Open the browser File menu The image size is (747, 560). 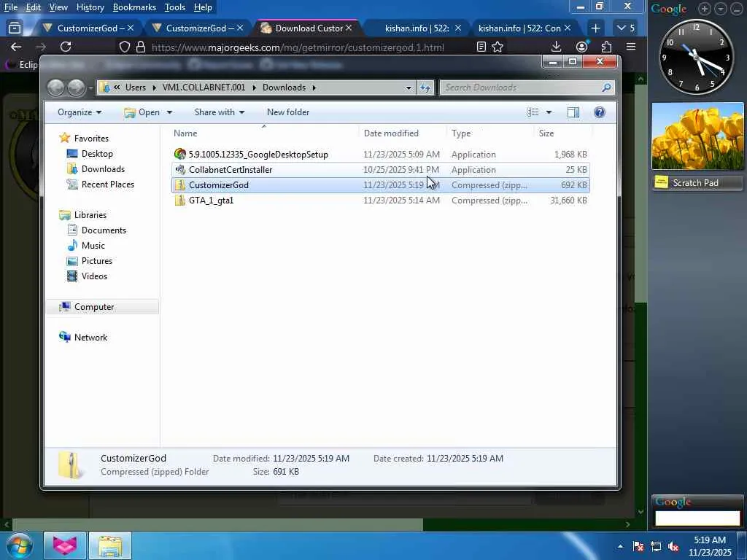point(10,7)
